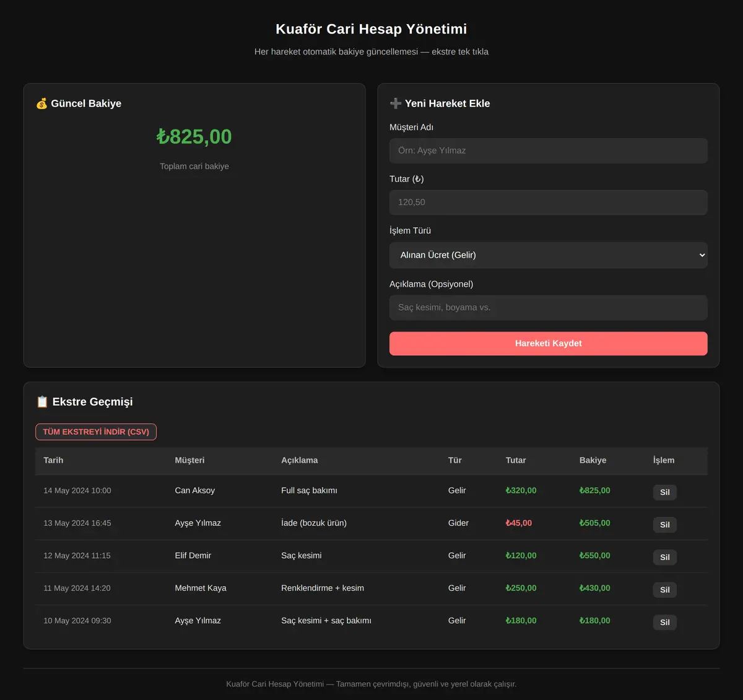Delete the Can Aksoy transaction with Sil
743x700 pixels.
click(665, 492)
